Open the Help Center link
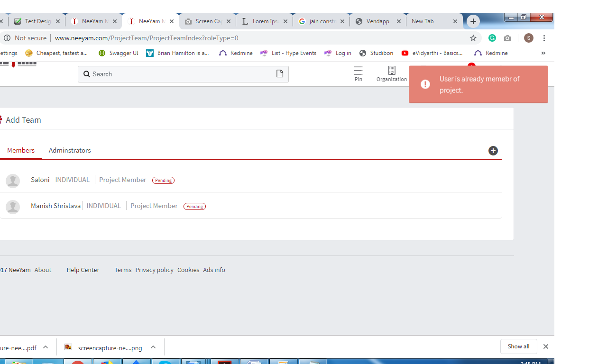607x364 pixels. point(83,270)
